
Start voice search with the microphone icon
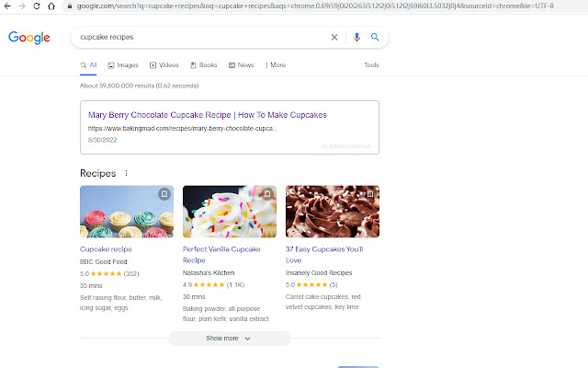pyautogui.click(x=356, y=38)
